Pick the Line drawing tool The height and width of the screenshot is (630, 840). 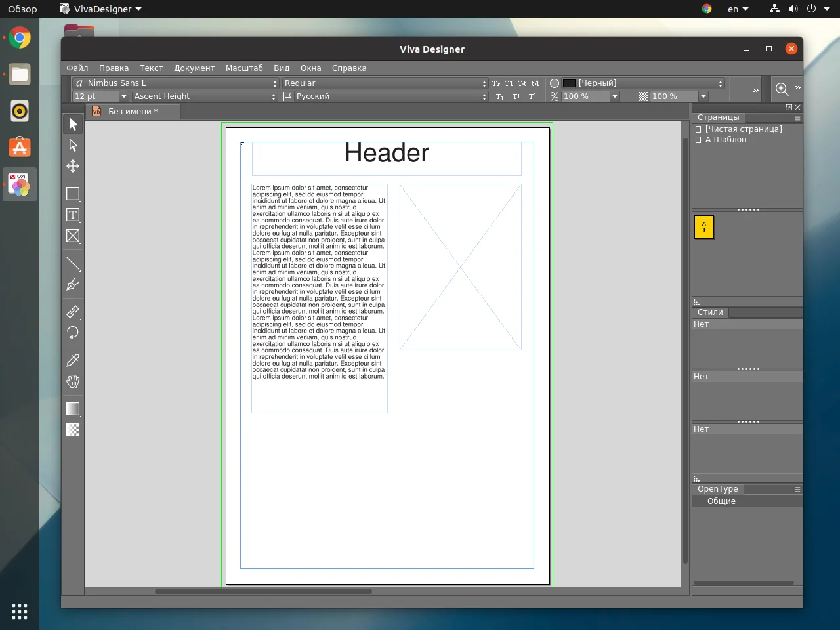(x=73, y=264)
